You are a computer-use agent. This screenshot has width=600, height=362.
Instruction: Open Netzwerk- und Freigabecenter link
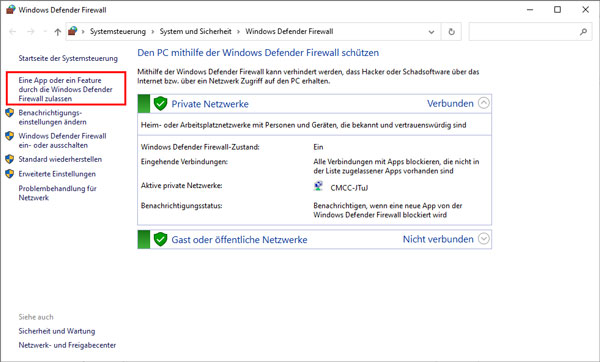tap(67, 345)
